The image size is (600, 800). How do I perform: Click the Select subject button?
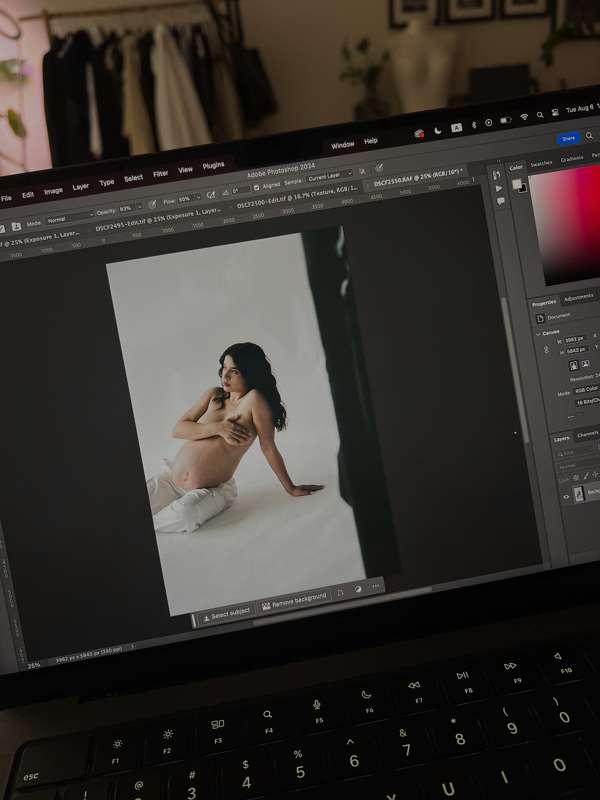pos(226,615)
